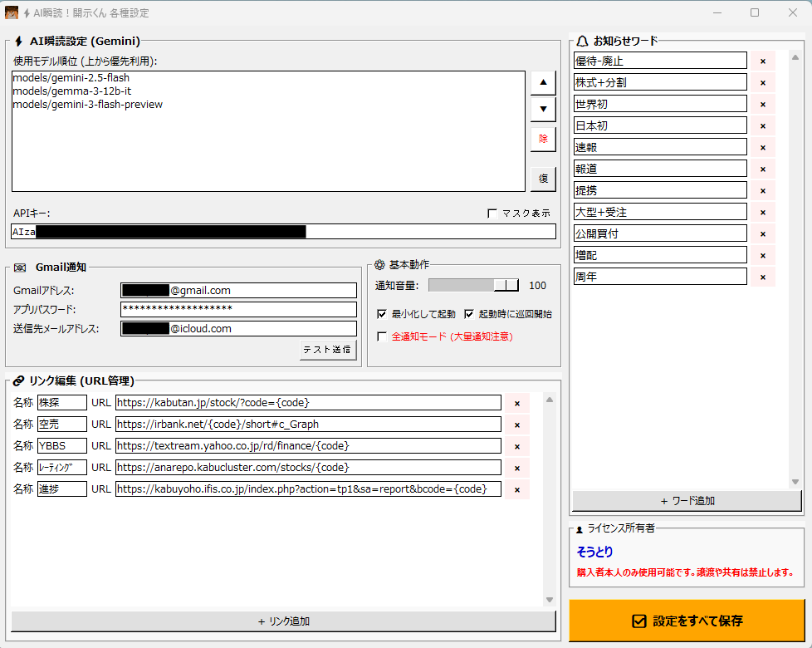Viewport: 812px width, 648px height.
Task: Remove the YBBS link row
Action: pos(516,446)
